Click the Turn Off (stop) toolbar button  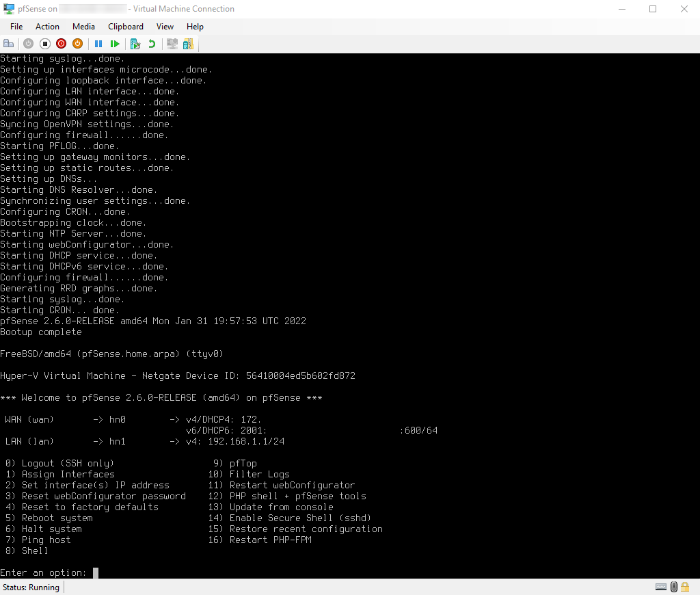coord(45,44)
